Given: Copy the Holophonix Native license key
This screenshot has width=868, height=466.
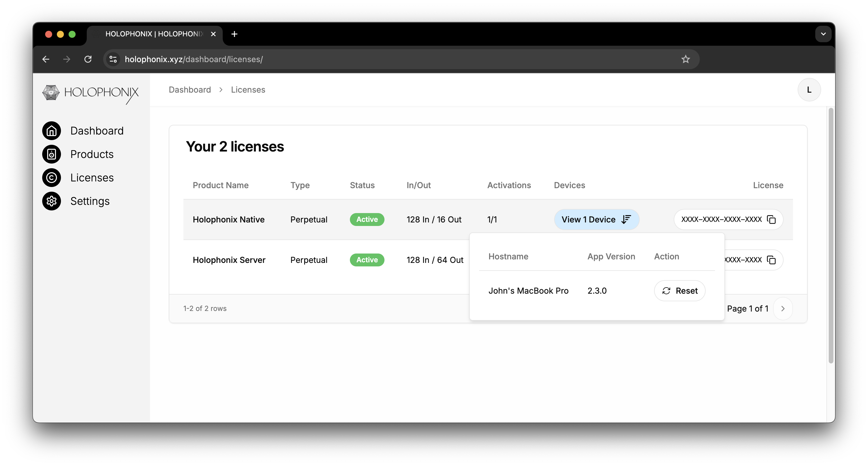Looking at the screenshot, I should pyautogui.click(x=771, y=220).
